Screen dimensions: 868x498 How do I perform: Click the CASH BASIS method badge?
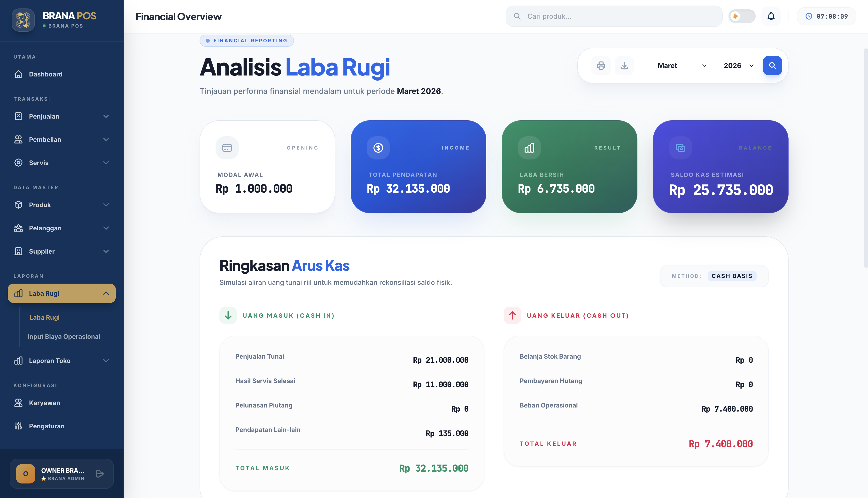click(732, 276)
